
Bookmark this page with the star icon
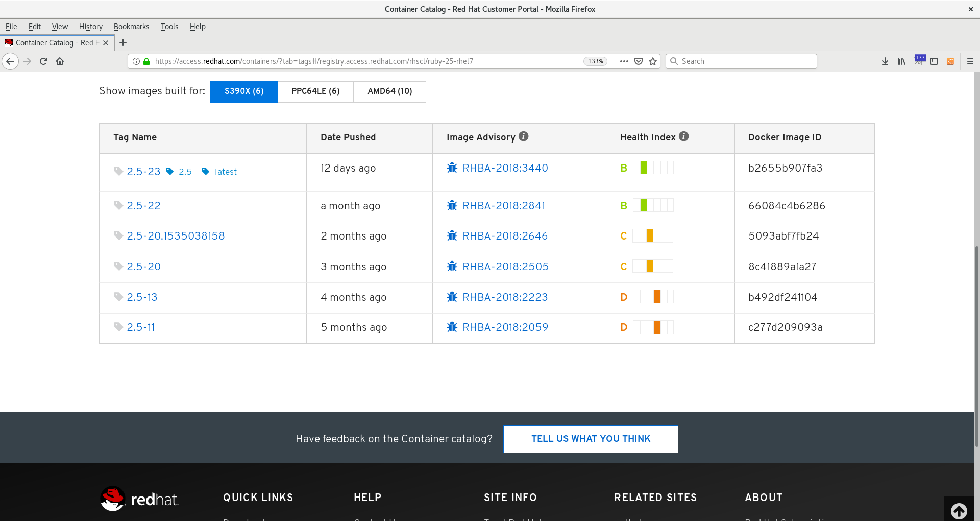coord(652,61)
